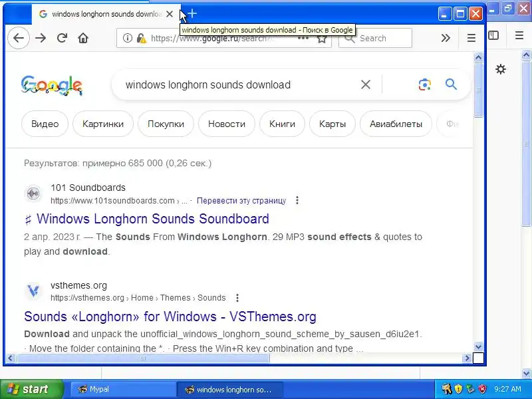The width and height of the screenshot is (532, 399).
Task: Click the results count text
Action: (118, 163)
